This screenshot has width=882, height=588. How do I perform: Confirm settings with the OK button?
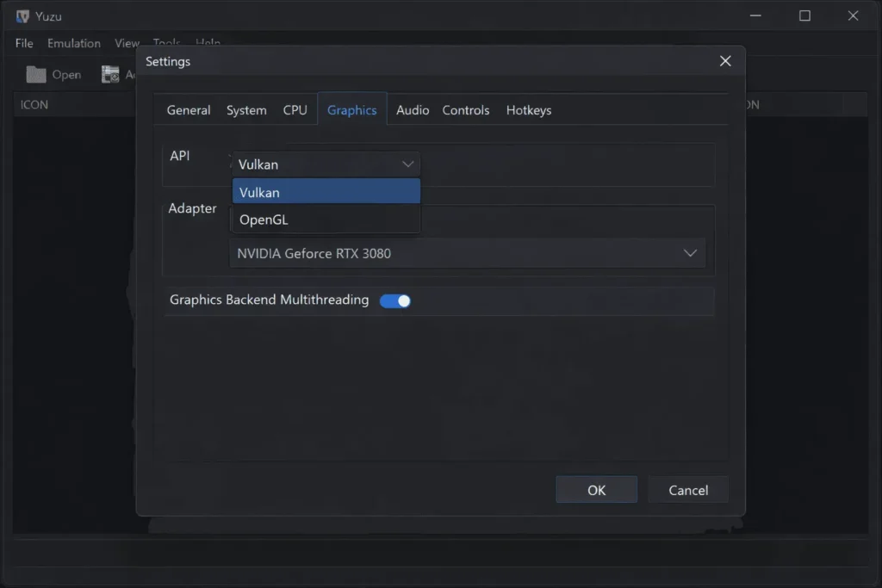(596, 489)
